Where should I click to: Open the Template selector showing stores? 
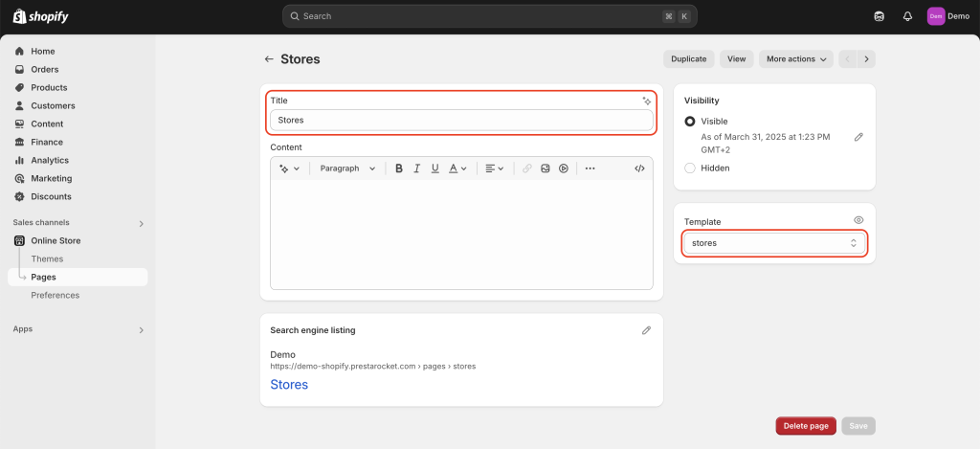click(x=774, y=243)
